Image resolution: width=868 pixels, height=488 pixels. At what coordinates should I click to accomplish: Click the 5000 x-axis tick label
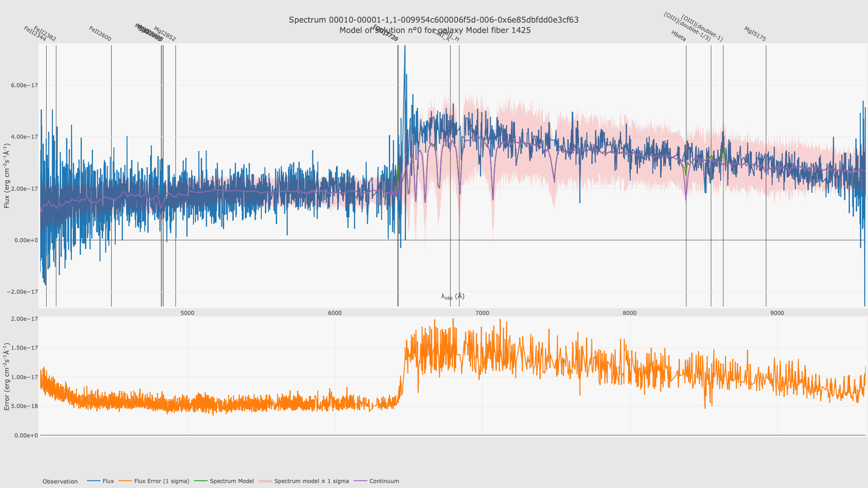point(187,313)
